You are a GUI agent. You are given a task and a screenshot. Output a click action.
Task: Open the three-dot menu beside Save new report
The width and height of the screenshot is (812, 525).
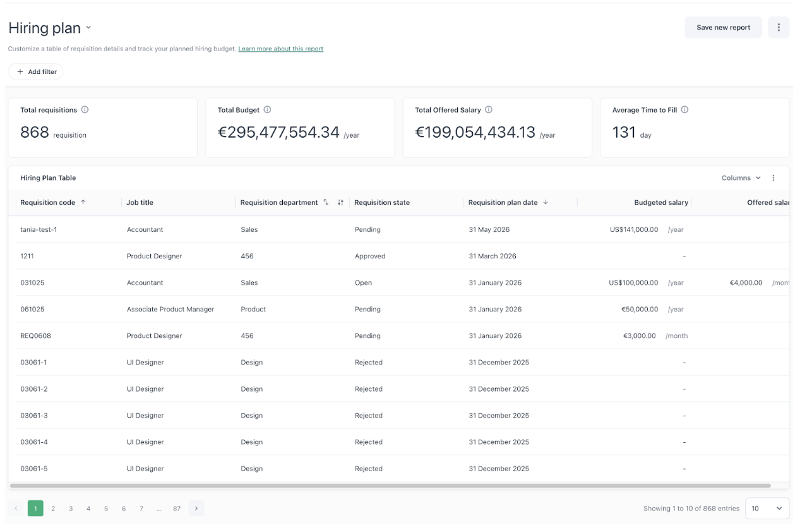(x=779, y=27)
